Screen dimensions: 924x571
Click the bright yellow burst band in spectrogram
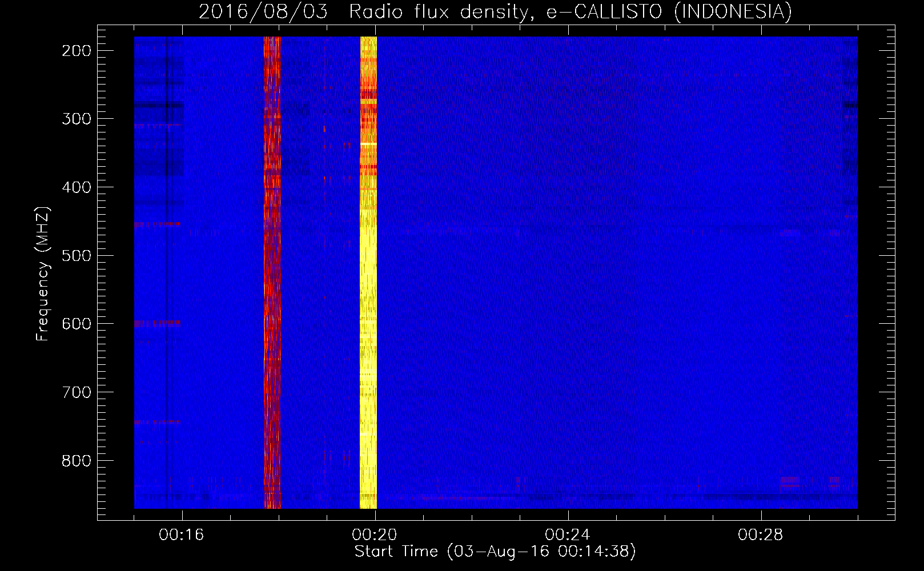click(368, 272)
